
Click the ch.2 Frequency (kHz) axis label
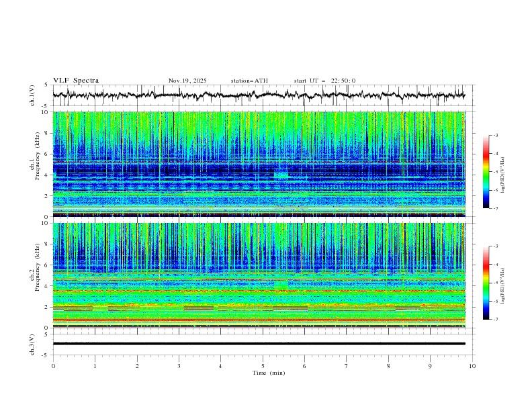pyautogui.click(x=37, y=267)
